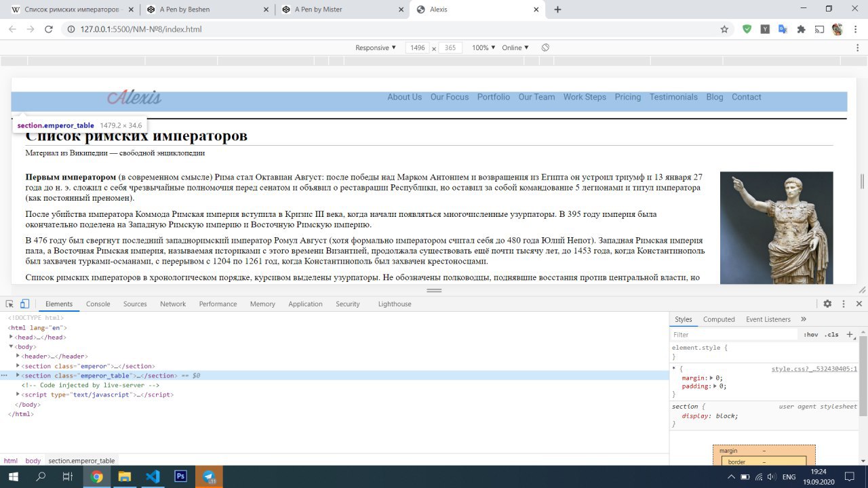868x488 pixels.
Task: Open the Portfolio navigation link
Action: pos(494,97)
